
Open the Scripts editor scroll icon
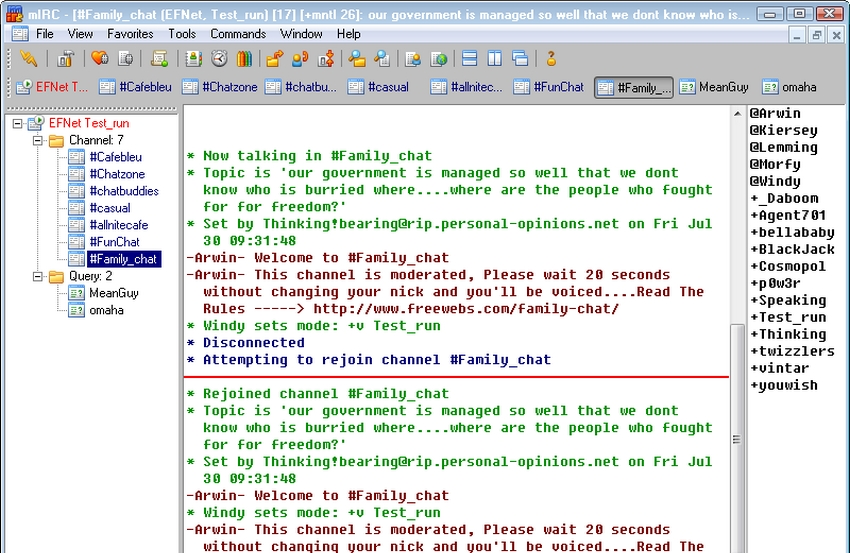pos(159,59)
